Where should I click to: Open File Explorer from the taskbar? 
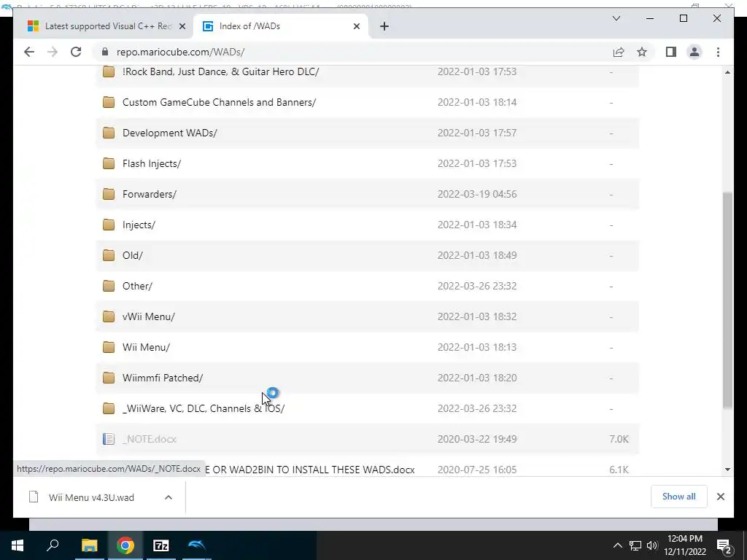89,545
